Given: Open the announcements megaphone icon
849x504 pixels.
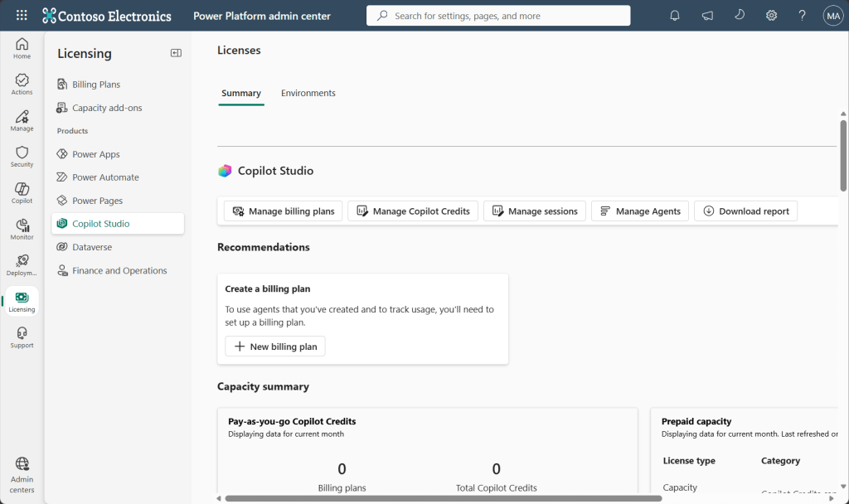Looking at the screenshot, I should point(707,16).
